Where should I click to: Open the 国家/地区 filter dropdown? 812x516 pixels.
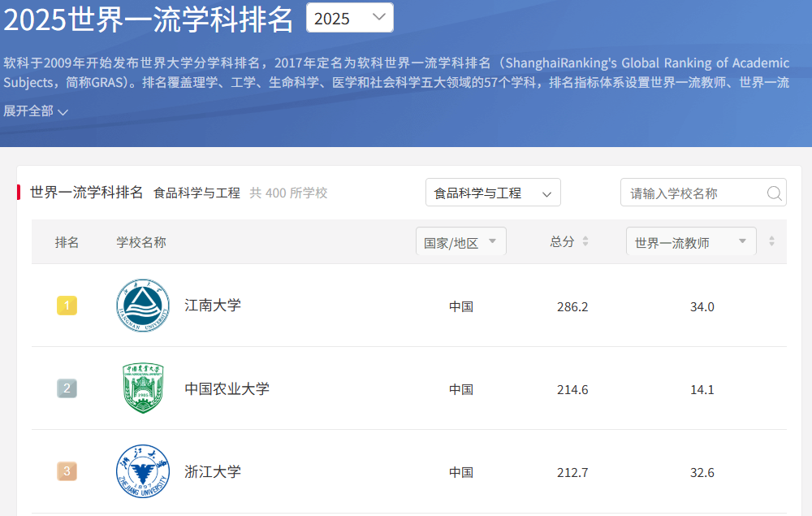click(x=461, y=241)
